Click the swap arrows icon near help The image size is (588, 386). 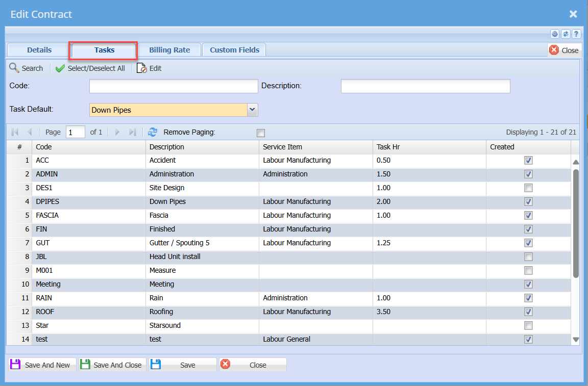[x=566, y=34]
